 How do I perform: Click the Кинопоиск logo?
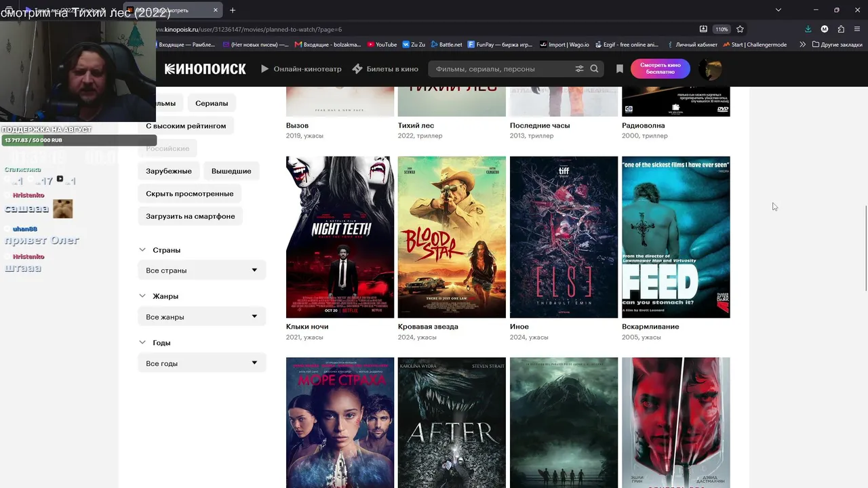[x=205, y=69]
